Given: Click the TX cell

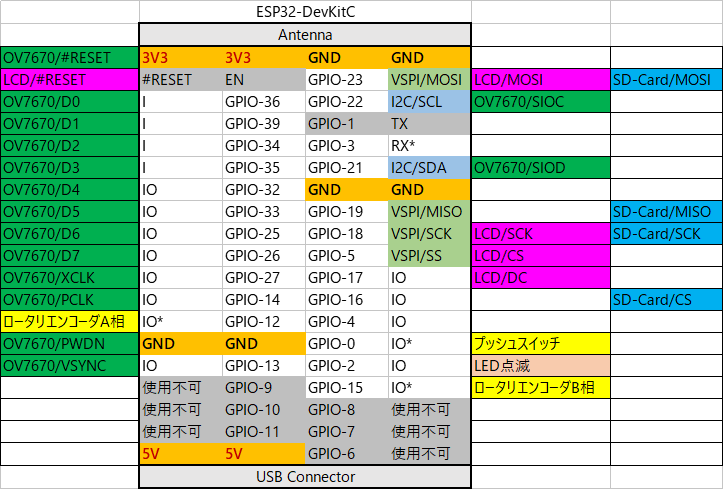Looking at the screenshot, I should 429,124.
